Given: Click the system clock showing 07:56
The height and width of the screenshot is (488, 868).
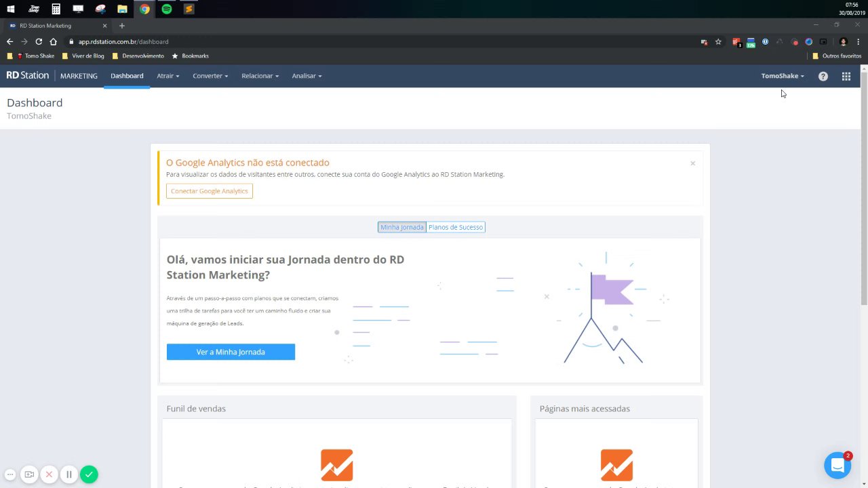Looking at the screenshot, I should (852, 5).
